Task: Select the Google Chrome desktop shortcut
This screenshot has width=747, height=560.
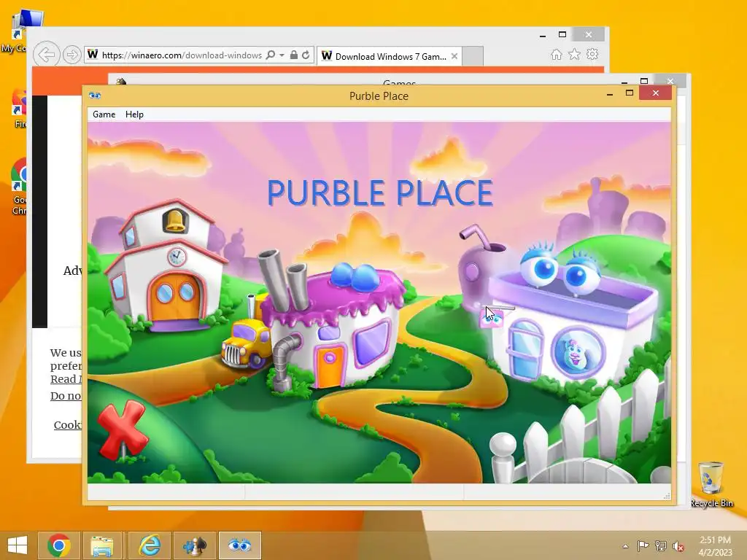Action: click(x=19, y=187)
